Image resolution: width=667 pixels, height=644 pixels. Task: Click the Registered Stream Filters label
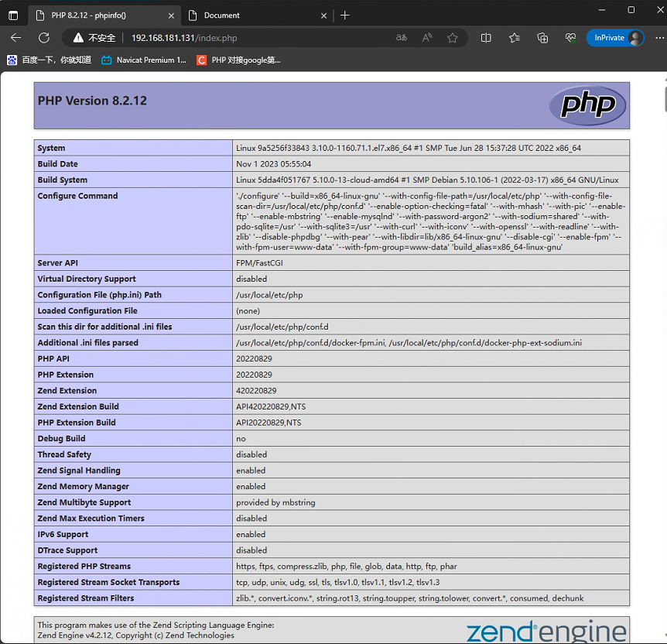[x=85, y=598]
